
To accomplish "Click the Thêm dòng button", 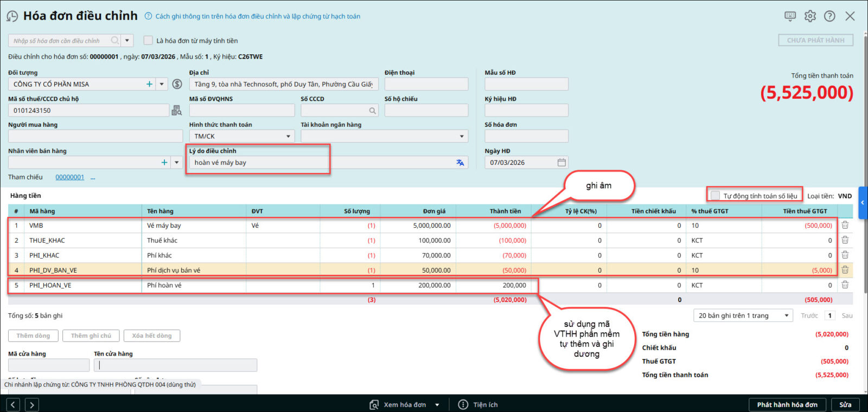I will pyautogui.click(x=33, y=336).
